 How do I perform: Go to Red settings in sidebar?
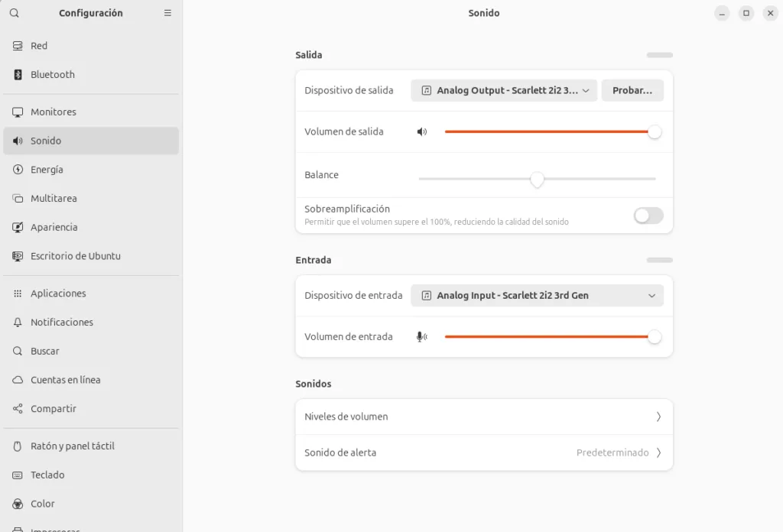[39, 46]
